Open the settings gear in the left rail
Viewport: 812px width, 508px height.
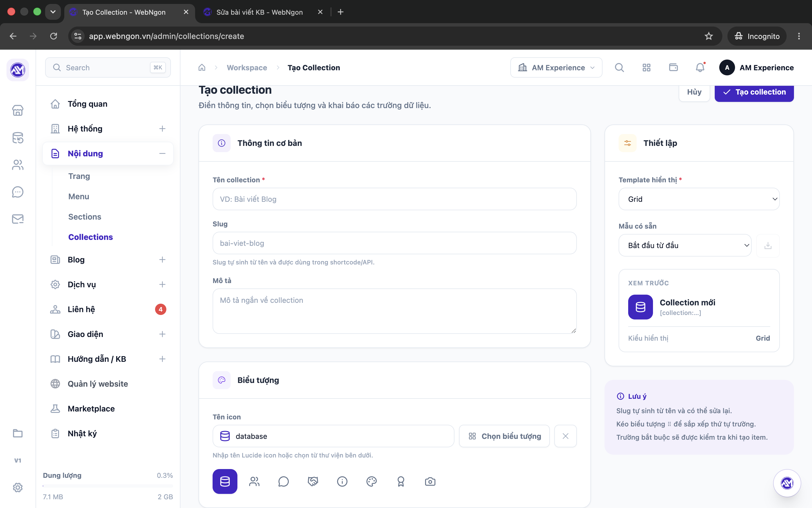point(18,487)
